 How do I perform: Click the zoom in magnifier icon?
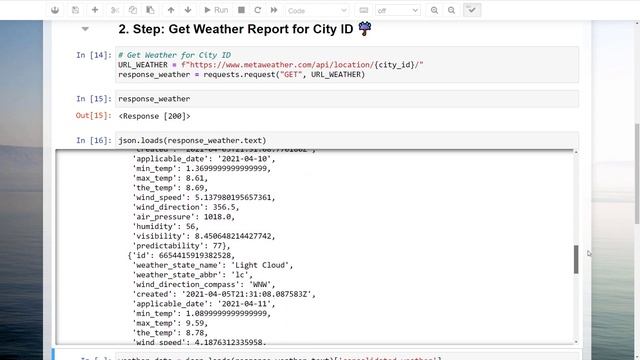point(434,10)
